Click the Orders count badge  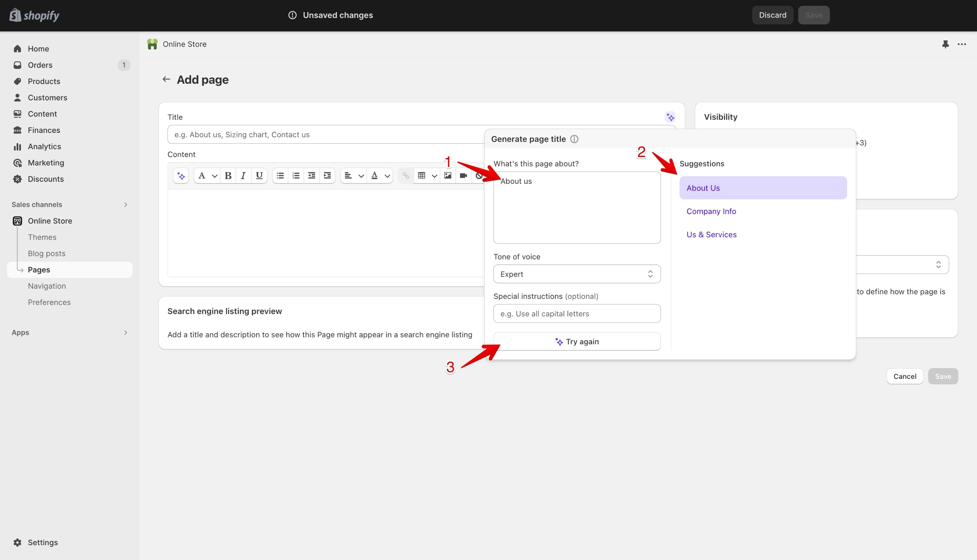tap(124, 65)
